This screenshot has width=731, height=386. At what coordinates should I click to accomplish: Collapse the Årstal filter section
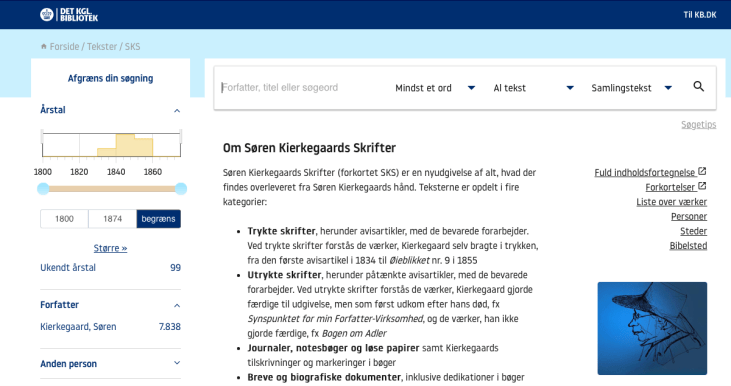[x=177, y=110]
